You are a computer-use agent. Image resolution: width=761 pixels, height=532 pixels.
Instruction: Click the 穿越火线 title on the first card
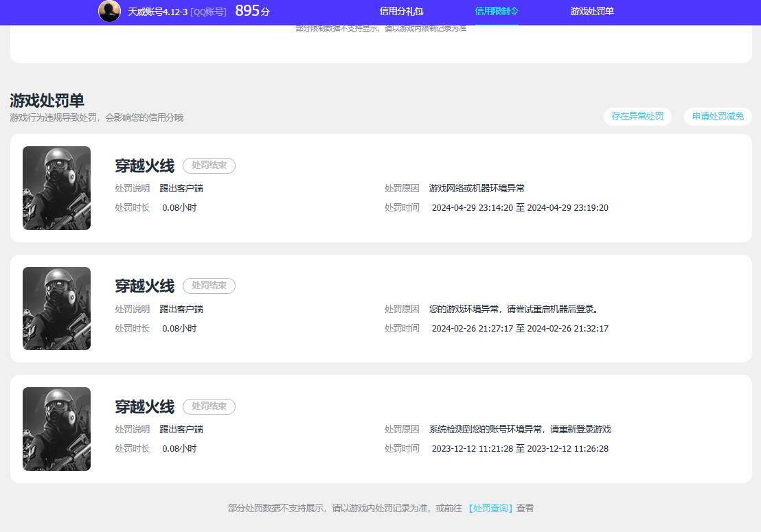pyautogui.click(x=144, y=165)
